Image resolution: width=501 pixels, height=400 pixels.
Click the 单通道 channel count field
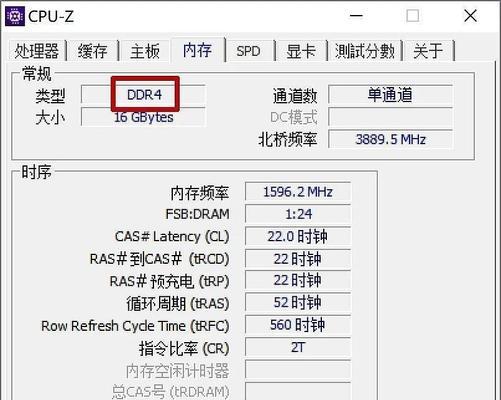tap(390, 95)
